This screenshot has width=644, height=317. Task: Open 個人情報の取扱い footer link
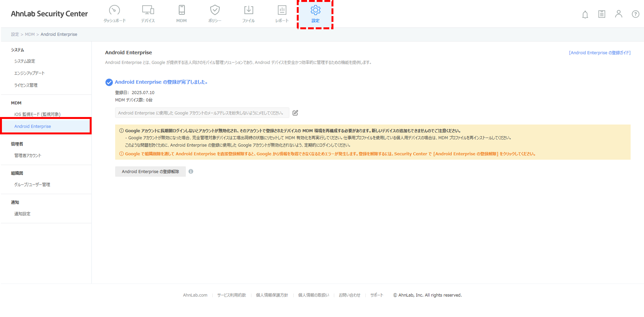click(313, 295)
